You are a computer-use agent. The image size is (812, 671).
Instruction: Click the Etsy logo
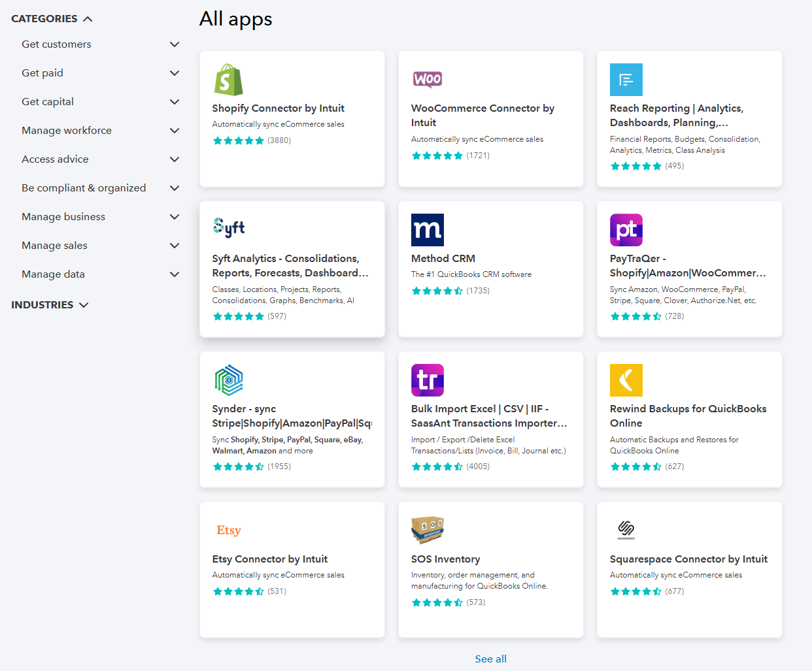click(228, 530)
